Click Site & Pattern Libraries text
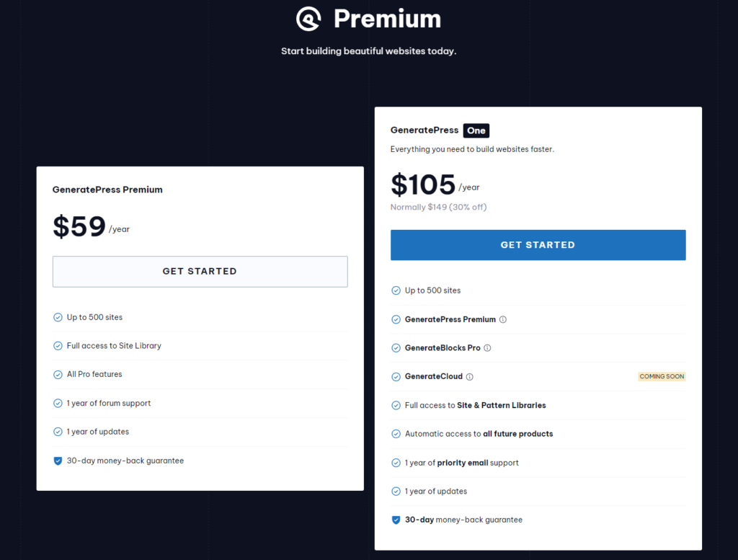Viewport: 738px width, 560px height. click(502, 406)
